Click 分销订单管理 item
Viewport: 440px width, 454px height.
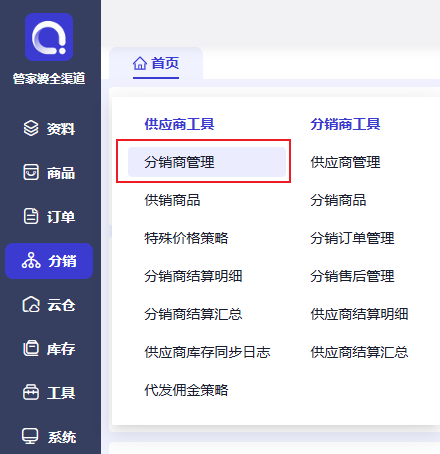coord(352,238)
